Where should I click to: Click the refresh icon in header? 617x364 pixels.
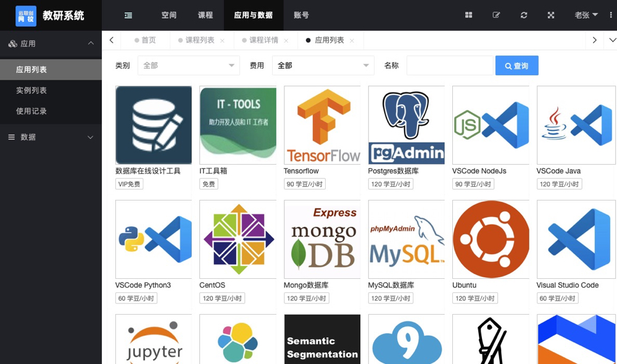point(524,15)
